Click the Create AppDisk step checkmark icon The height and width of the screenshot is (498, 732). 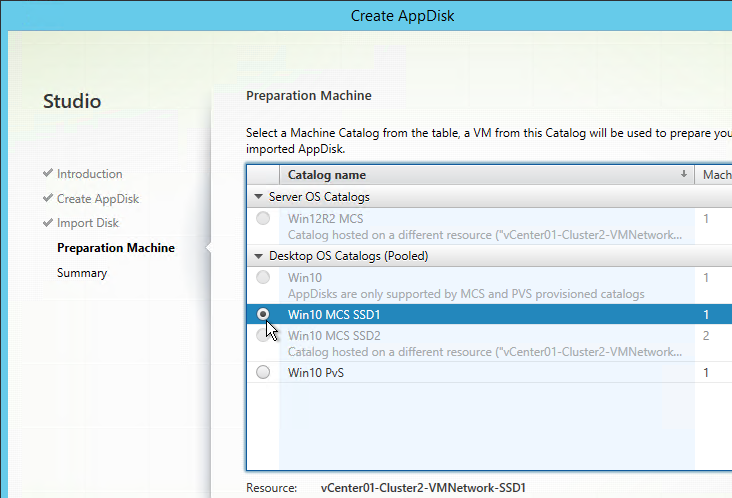(x=48, y=198)
